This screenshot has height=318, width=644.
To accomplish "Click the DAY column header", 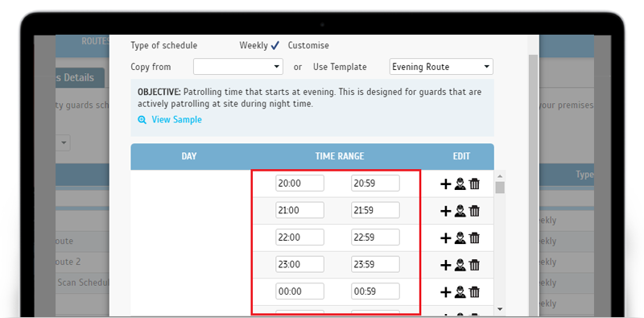I will 189,156.
